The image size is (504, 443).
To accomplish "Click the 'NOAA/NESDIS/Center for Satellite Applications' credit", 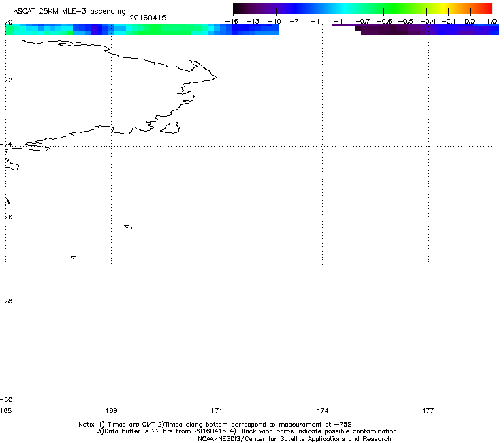I will pyautogui.click(x=294, y=439).
